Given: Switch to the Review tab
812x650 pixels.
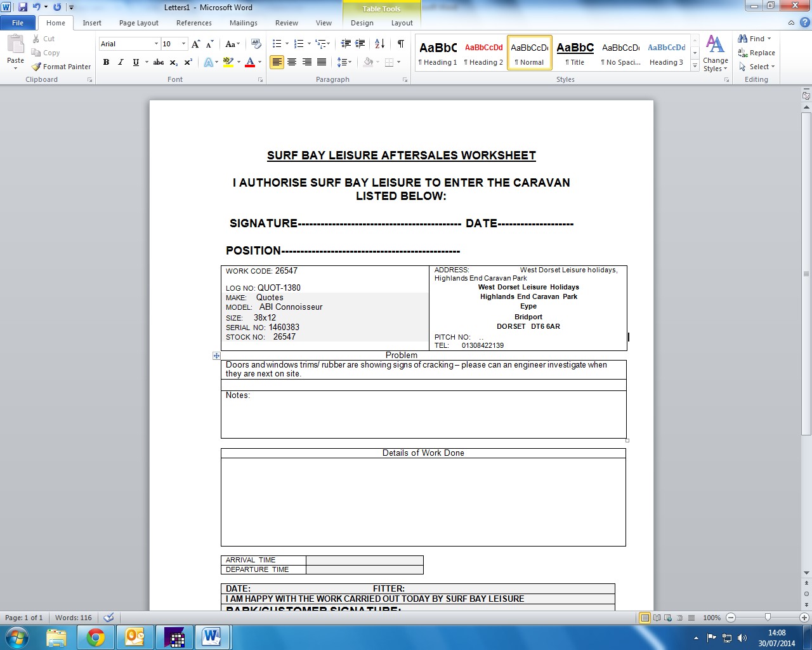Looking at the screenshot, I should point(286,23).
